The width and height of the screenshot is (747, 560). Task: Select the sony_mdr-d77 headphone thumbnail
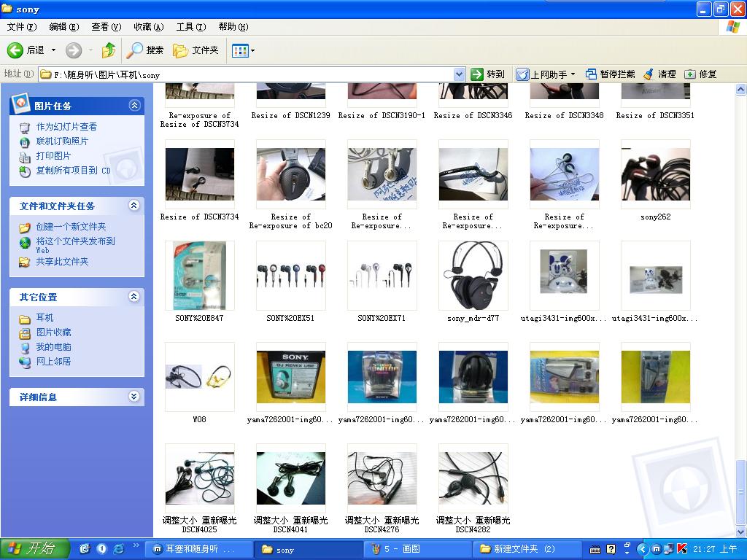(x=473, y=276)
